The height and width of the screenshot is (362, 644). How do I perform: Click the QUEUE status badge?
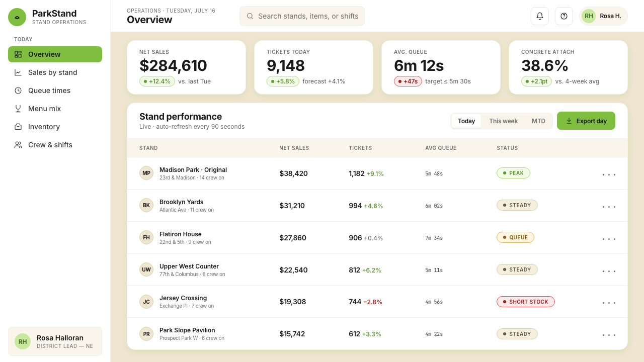tap(515, 237)
